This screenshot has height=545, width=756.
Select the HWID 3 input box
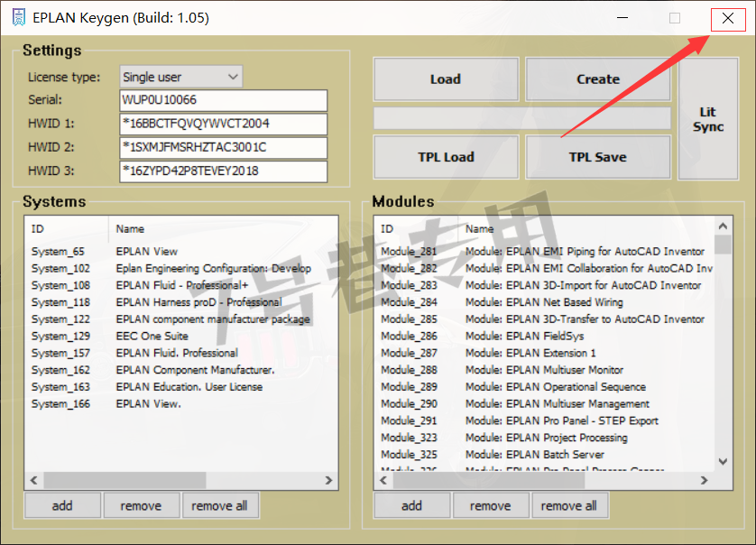tap(223, 171)
